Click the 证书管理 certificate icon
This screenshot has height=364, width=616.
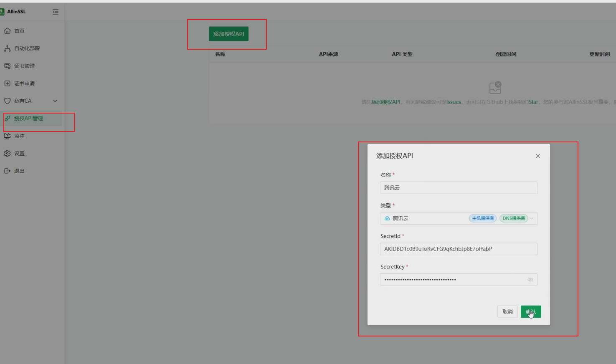click(x=7, y=66)
